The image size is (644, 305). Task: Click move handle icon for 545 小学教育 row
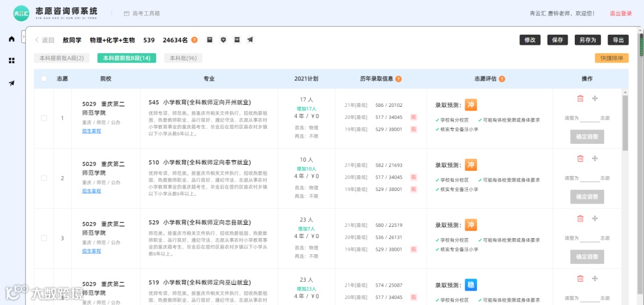[x=595, y=98]
